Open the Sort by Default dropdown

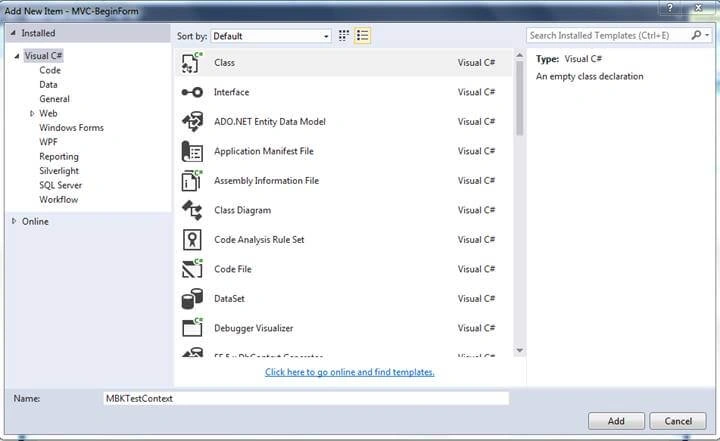coord(271,36)
